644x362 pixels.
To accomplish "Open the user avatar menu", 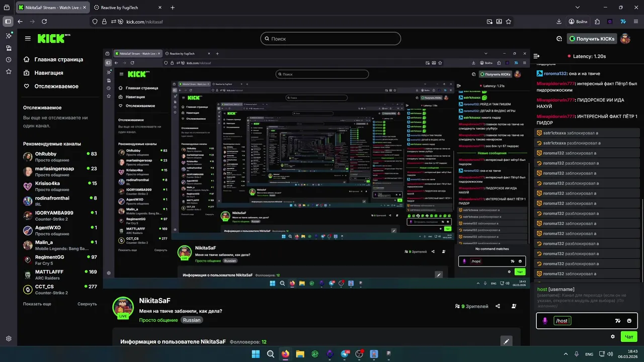I will click(625, 39).
